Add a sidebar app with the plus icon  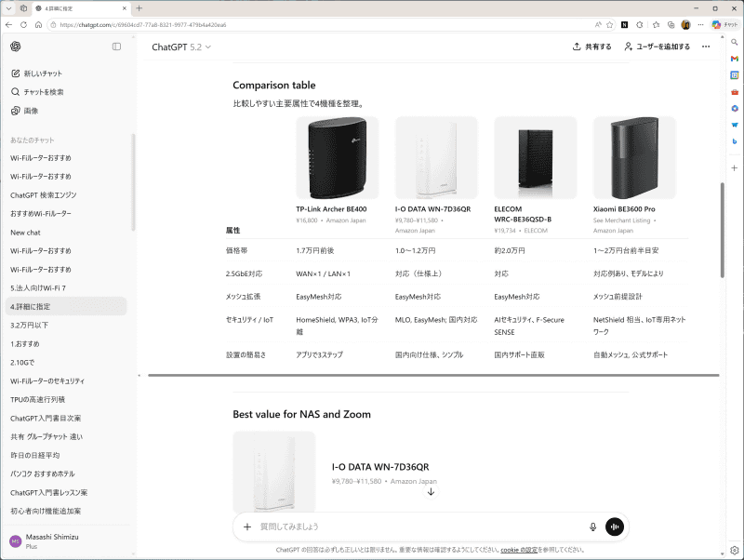click(734, 168)
